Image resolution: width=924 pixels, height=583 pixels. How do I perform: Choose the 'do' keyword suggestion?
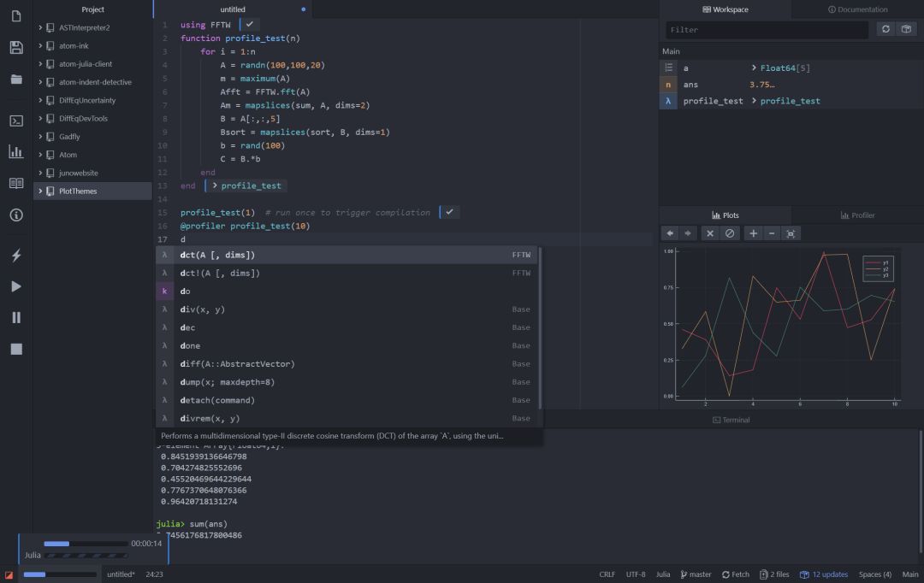pyautogui.click(x=346, y=291)
